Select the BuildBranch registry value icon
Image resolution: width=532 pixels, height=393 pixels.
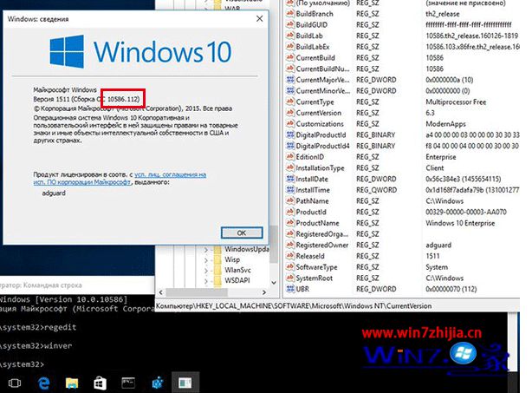pos(290,14)
